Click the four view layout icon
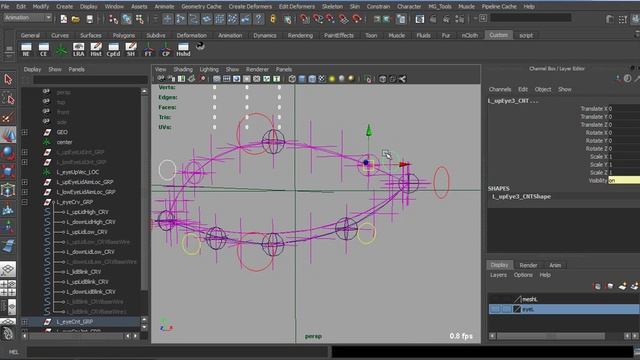The width and height of the screenshot is (640, 360). tap(8, 288)
